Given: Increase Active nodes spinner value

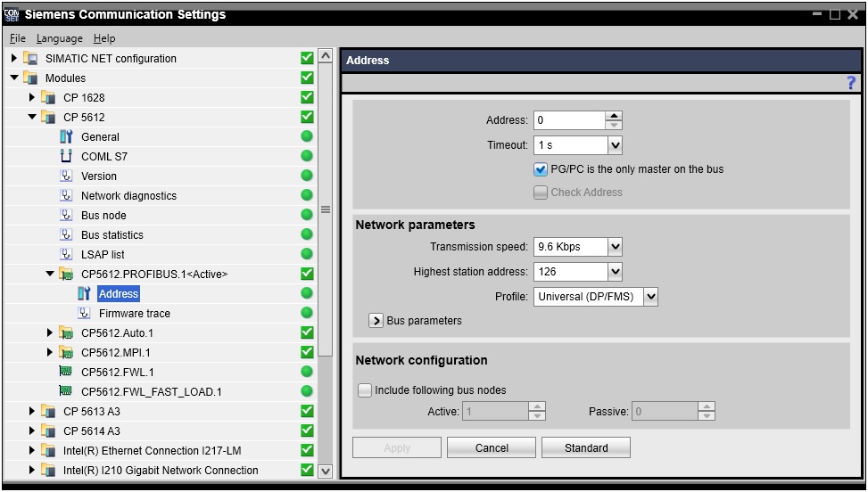Looking at the screenshot, I should point(537,406).
